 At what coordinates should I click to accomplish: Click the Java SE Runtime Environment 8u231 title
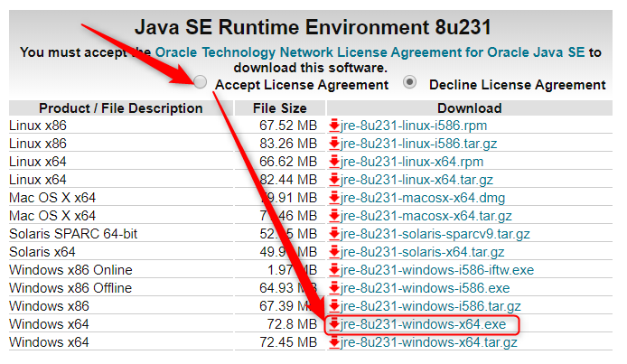coord(313,27)
